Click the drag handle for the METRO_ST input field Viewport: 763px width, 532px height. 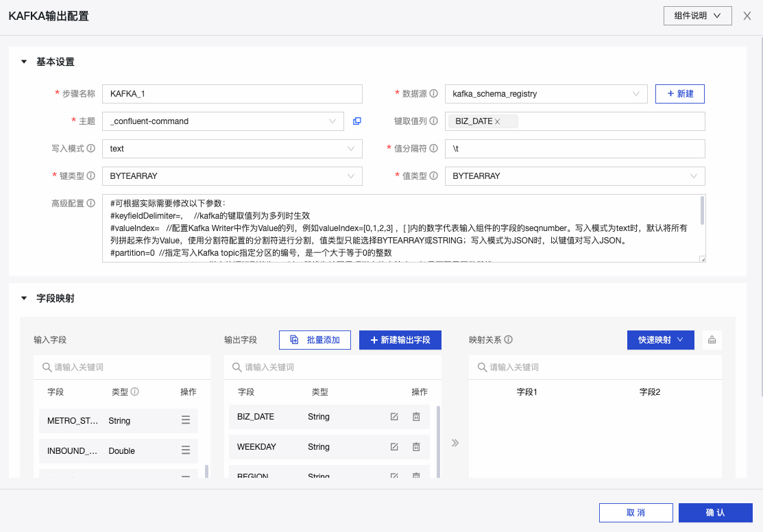186,421
